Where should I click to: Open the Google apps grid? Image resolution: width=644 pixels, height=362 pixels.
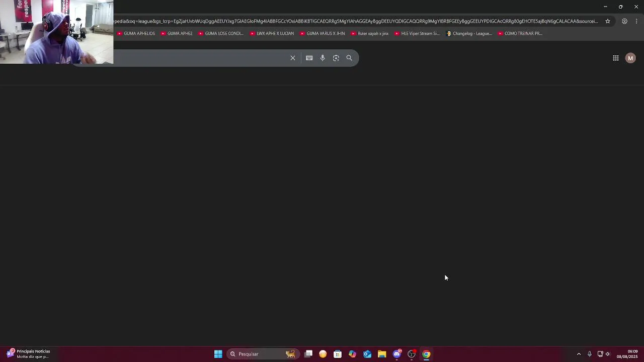coord(616,58)
